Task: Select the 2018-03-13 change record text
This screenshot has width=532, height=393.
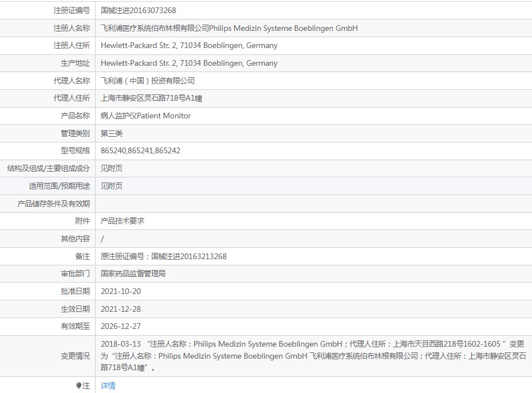Action: (x=313, y=356)
